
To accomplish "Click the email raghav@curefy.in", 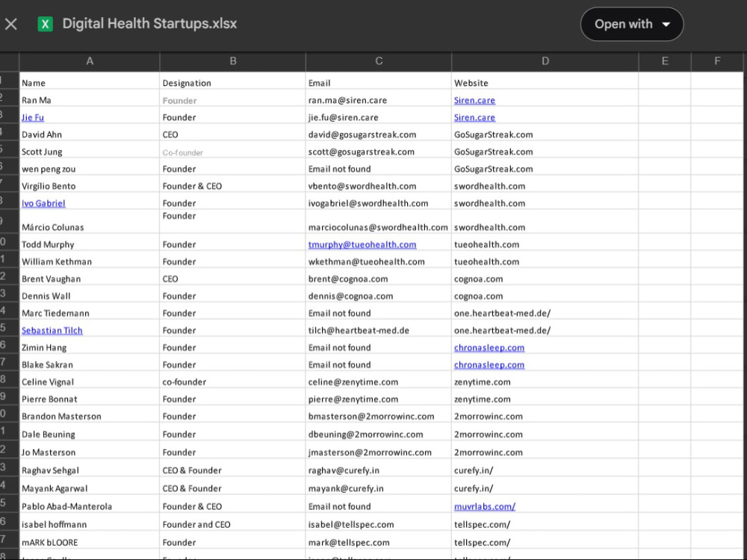I will 344,470.
